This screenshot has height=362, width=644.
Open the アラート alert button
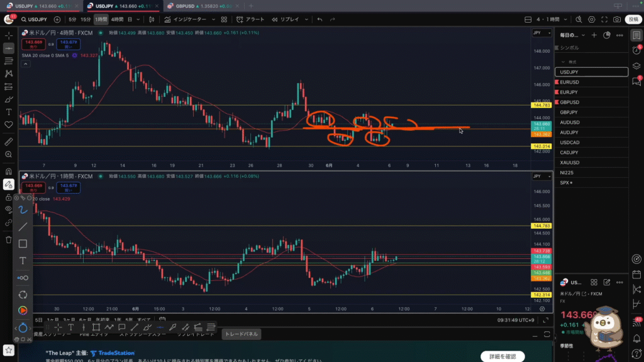click(250, 19)
